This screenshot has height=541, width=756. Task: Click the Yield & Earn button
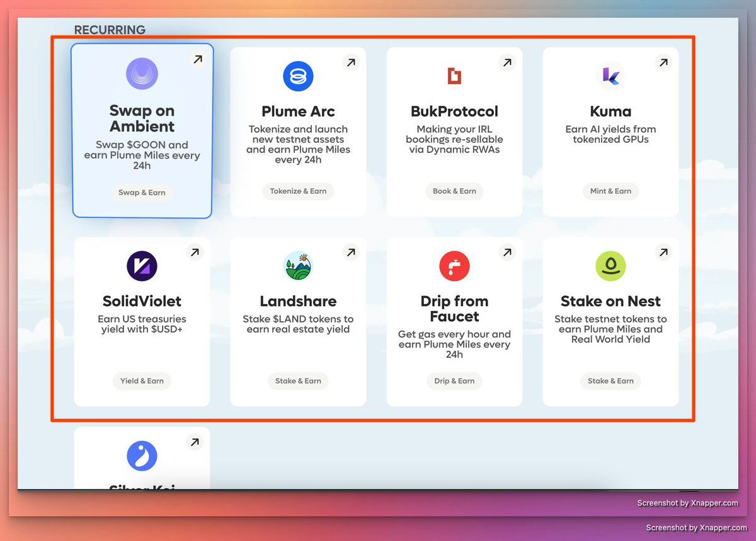click(x=142, y=381)
